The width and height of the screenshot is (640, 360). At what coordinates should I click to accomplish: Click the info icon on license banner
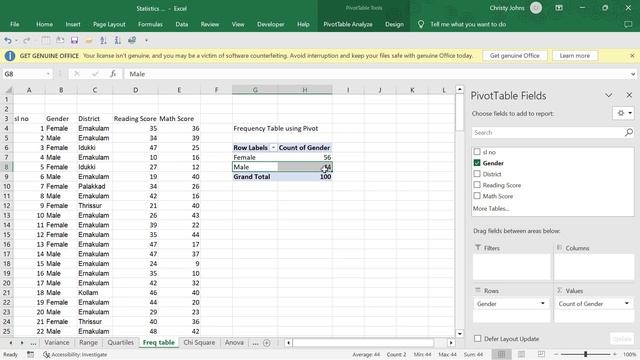click(x=10, y=56)
